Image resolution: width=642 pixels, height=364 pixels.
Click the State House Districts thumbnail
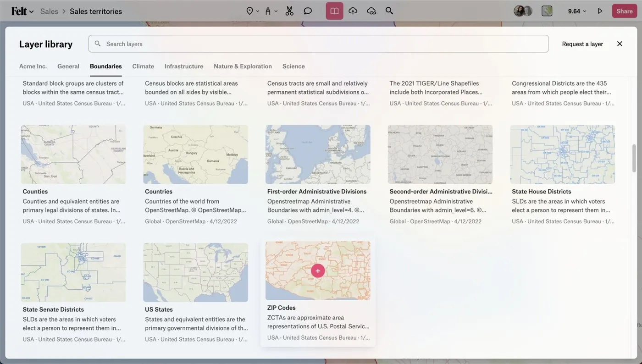[x=563, y=154]
